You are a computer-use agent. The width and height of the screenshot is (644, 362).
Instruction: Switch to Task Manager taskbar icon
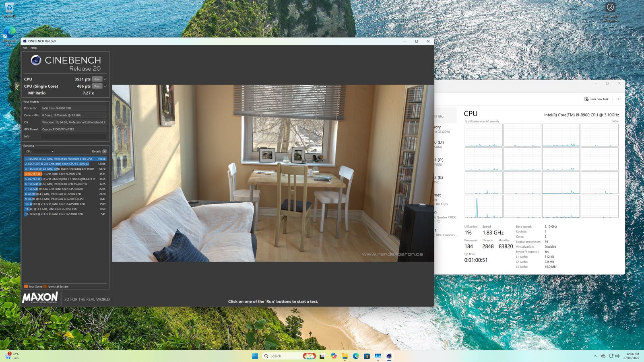click(x=378, y=356)
